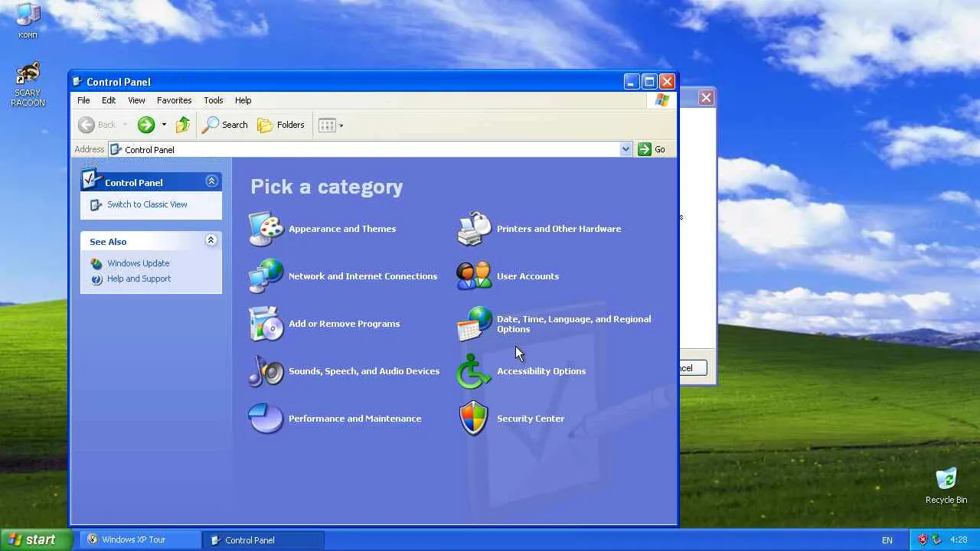Click the Windows Update icon in See Also
This screenshot has width=980, height=551.
[96, 263]
